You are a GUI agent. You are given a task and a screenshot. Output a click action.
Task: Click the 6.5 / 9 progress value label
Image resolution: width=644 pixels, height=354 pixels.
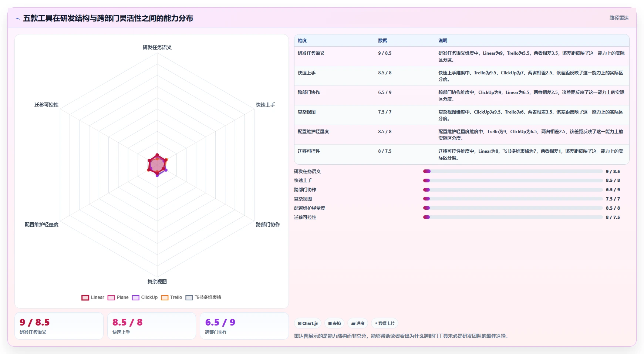point(613,190)
